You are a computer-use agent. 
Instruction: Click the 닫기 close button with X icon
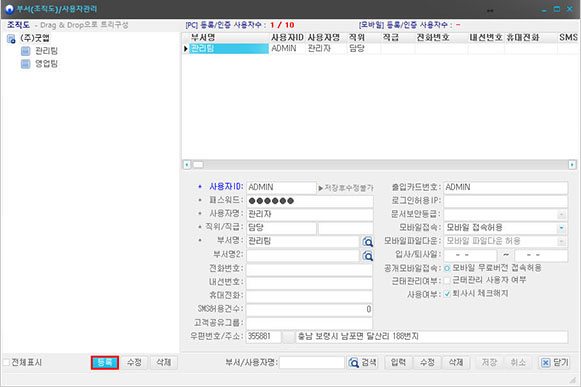pyautogui.click(x=554, y=363)
